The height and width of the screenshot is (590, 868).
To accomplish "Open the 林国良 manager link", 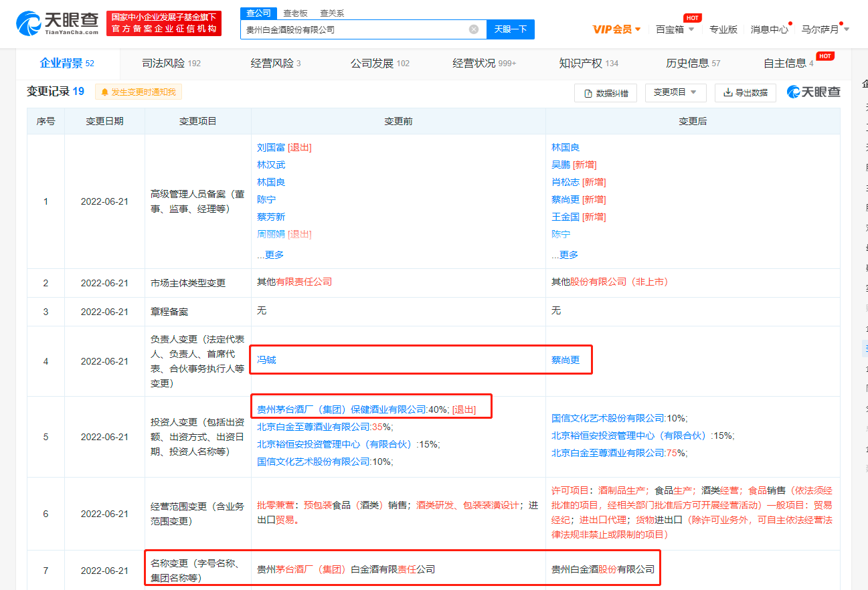I will (270, 182).
